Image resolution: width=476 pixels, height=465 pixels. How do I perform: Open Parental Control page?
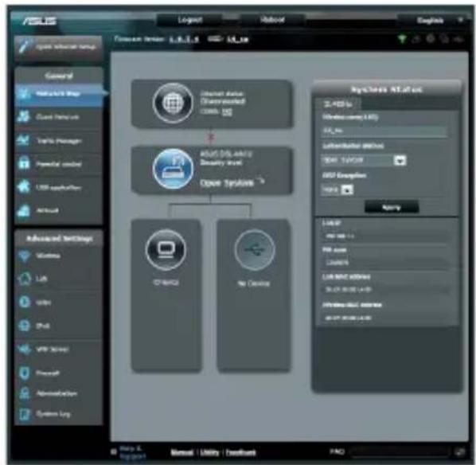[58, 164]
